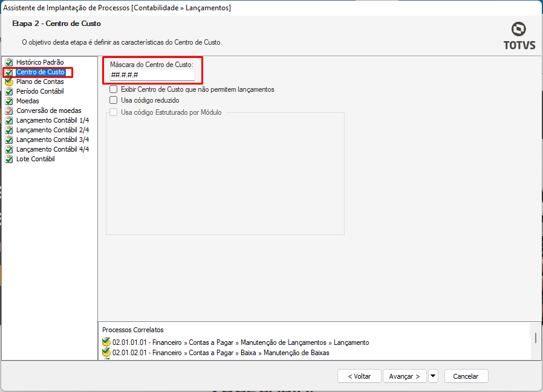Toggle Usa código Estruturado por Módulo checkbox

point(113,112)
